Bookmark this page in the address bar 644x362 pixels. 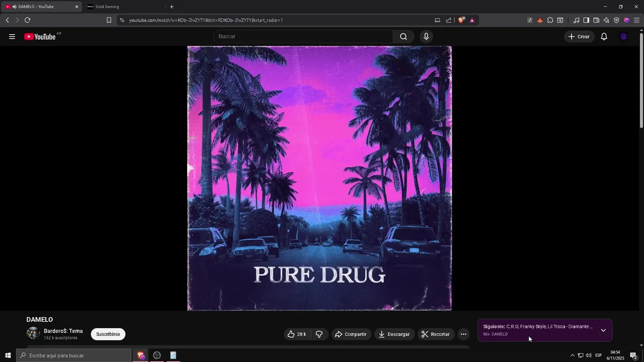click(109, 20)
